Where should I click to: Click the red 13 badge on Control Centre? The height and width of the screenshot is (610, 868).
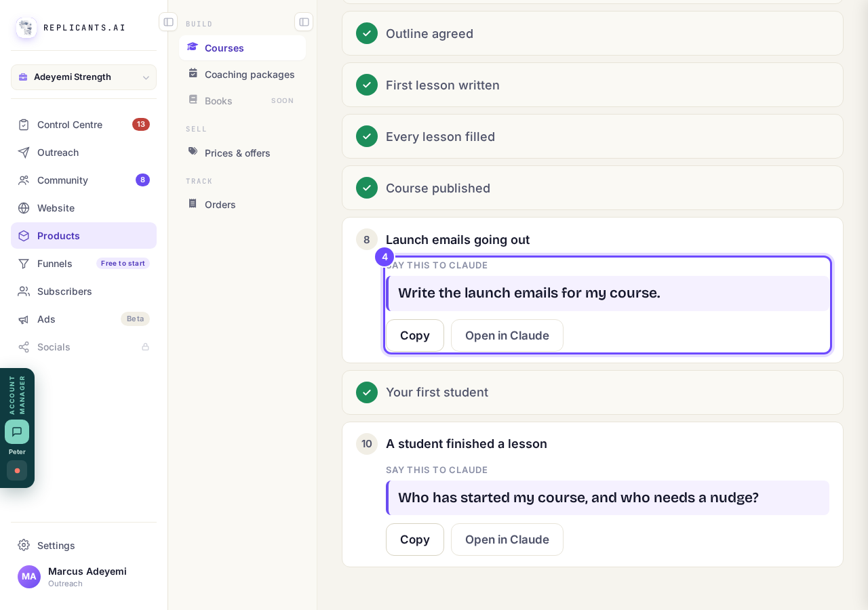(x=141, y=124)
